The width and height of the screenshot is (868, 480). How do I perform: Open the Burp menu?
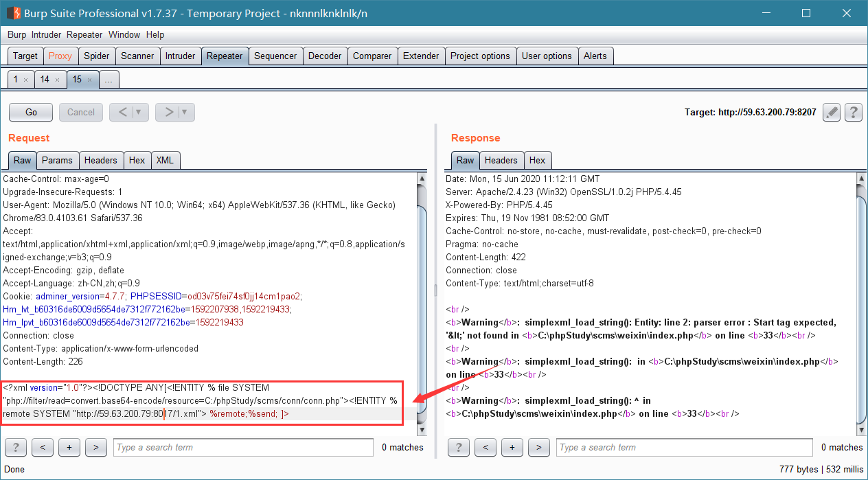16,34
